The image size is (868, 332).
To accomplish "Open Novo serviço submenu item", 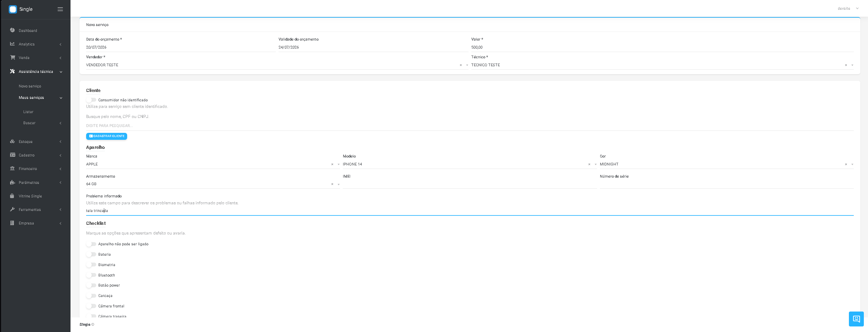I will pos(30,86).
